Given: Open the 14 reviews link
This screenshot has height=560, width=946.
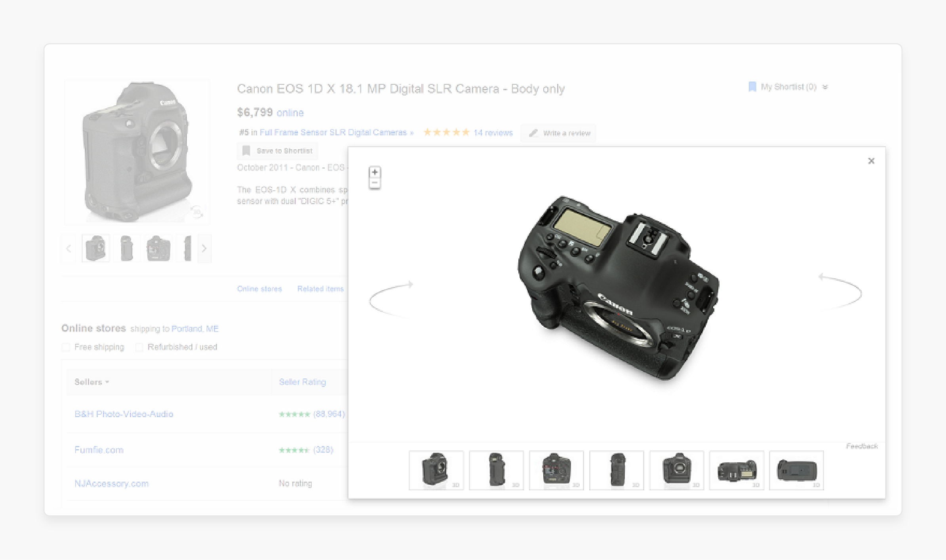Looking at the screenshot, I should (493, 133).
